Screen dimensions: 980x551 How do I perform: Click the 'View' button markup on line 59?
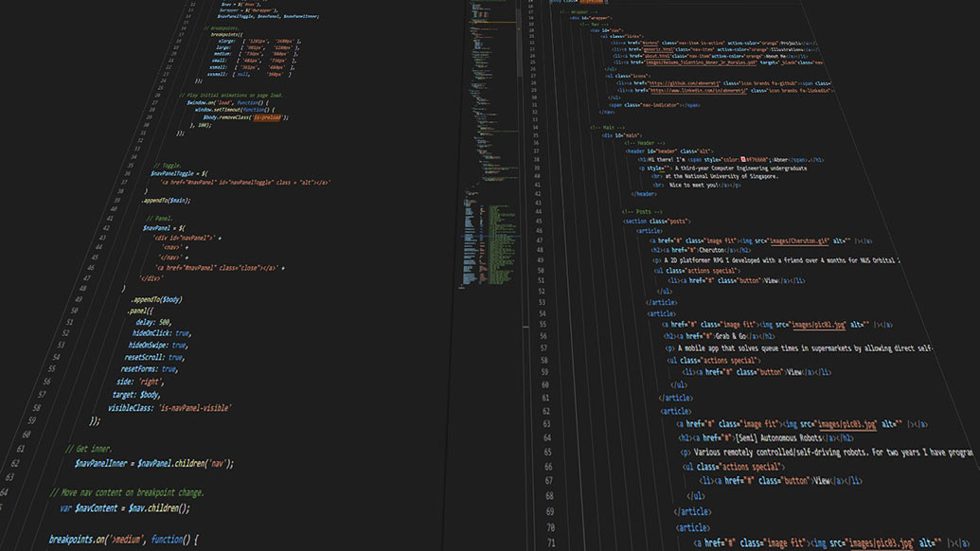point(757,372)
